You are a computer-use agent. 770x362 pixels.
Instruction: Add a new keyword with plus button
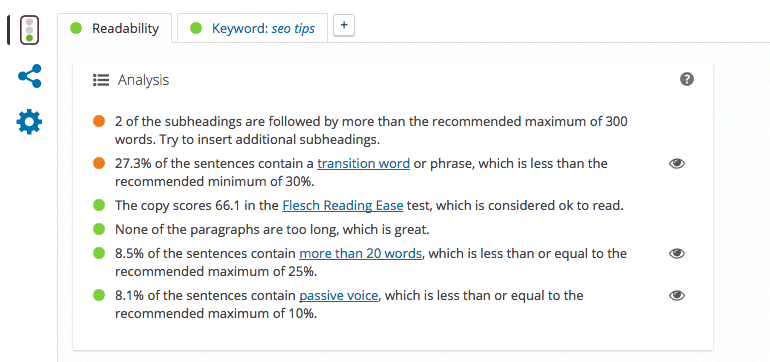pyautogui.click(x=344, y=26)
